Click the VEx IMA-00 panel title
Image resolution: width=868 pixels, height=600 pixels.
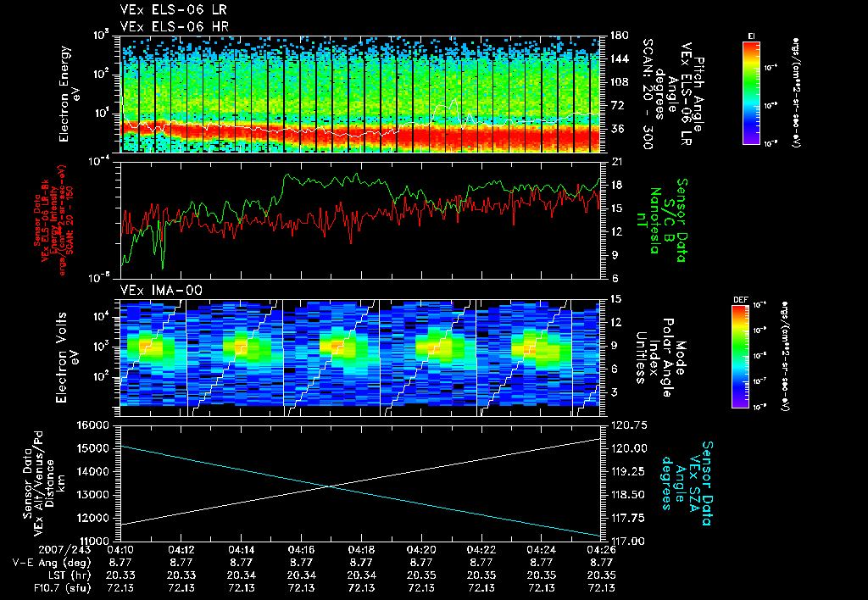click(161, 291)
